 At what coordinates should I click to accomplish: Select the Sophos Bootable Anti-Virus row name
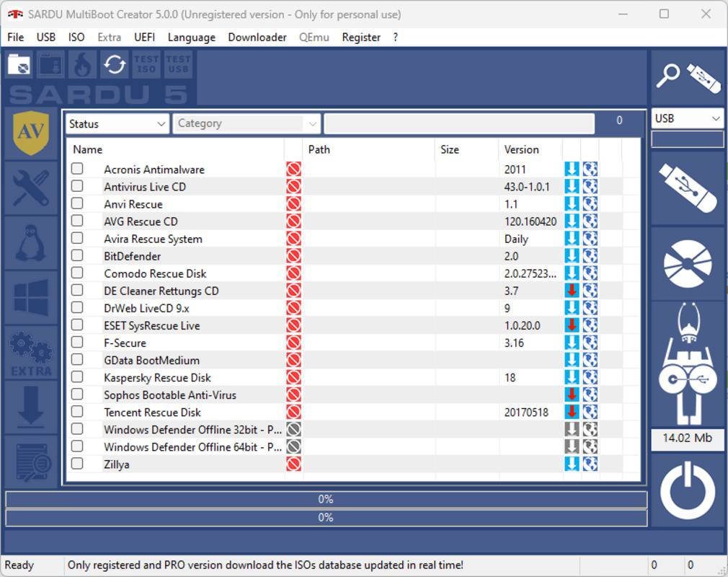[x=170, y=395]
